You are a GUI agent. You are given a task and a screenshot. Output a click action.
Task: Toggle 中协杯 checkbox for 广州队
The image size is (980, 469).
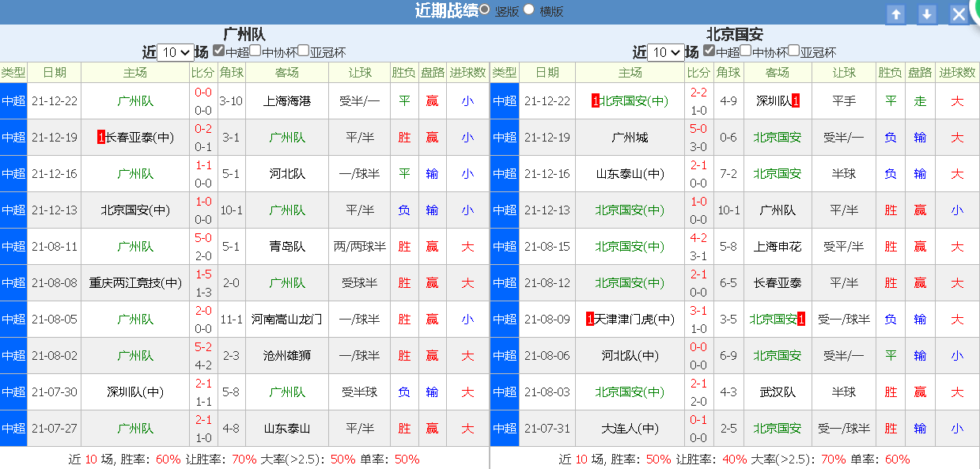click(255, 50)
